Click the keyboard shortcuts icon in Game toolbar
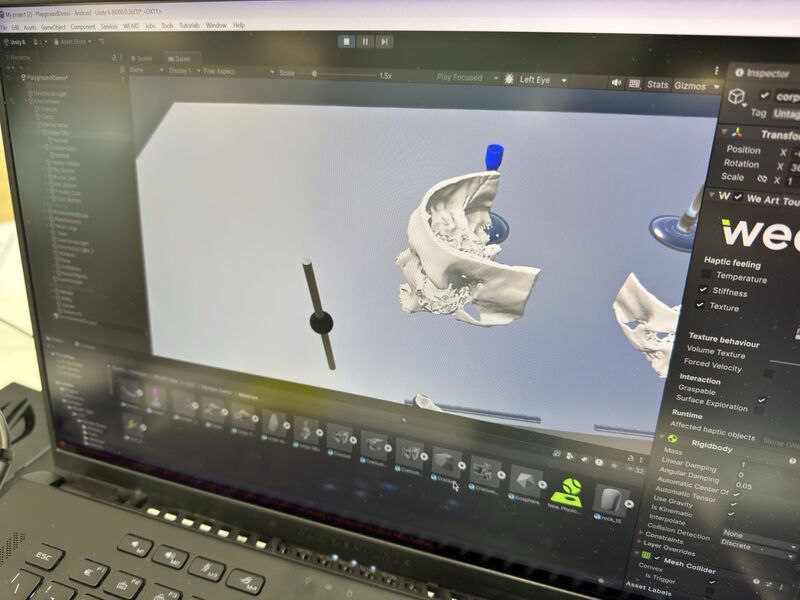The height and width of the screenshot is (600, 800). 636,84
